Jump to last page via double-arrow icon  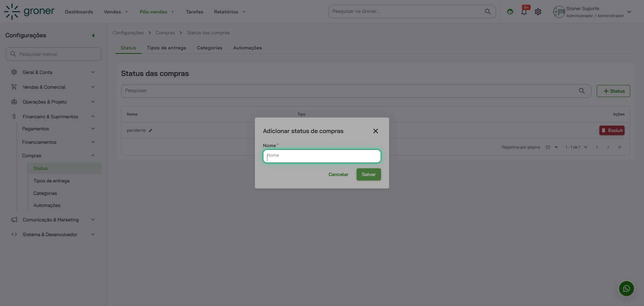[x=620, y=147]
